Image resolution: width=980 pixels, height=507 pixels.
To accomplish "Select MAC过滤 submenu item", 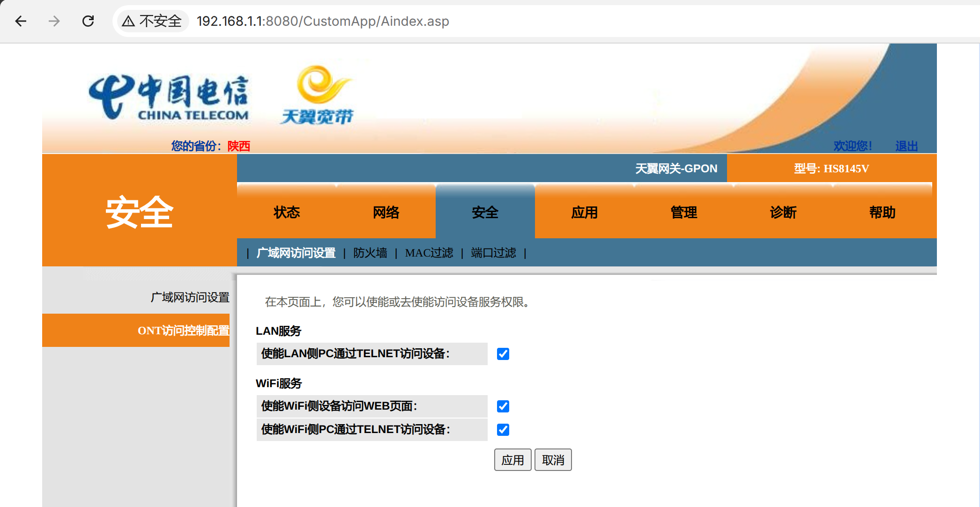I will [429, 253].
